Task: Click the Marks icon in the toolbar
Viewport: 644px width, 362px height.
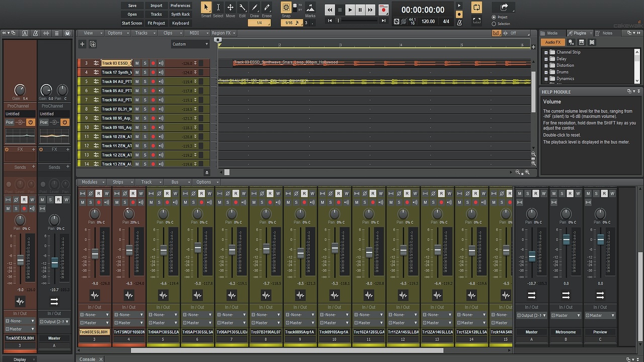Action: click(310, 8)
